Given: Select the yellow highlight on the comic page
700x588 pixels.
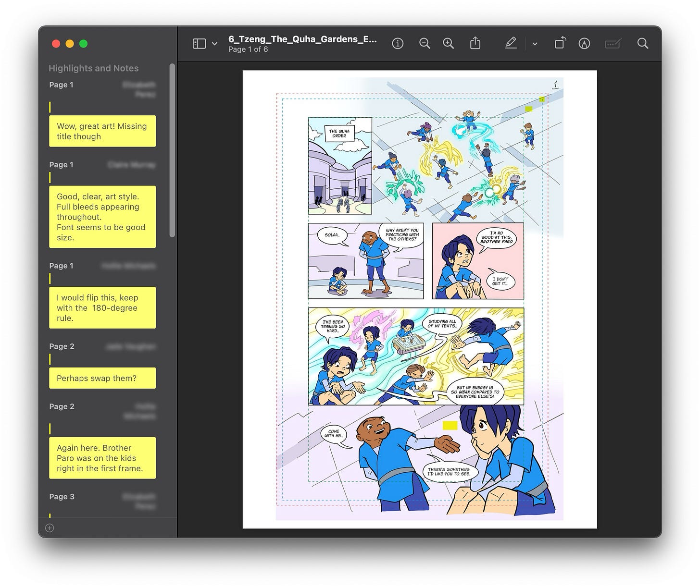Looking at the screenshot, I should click(x=450, y=425).
